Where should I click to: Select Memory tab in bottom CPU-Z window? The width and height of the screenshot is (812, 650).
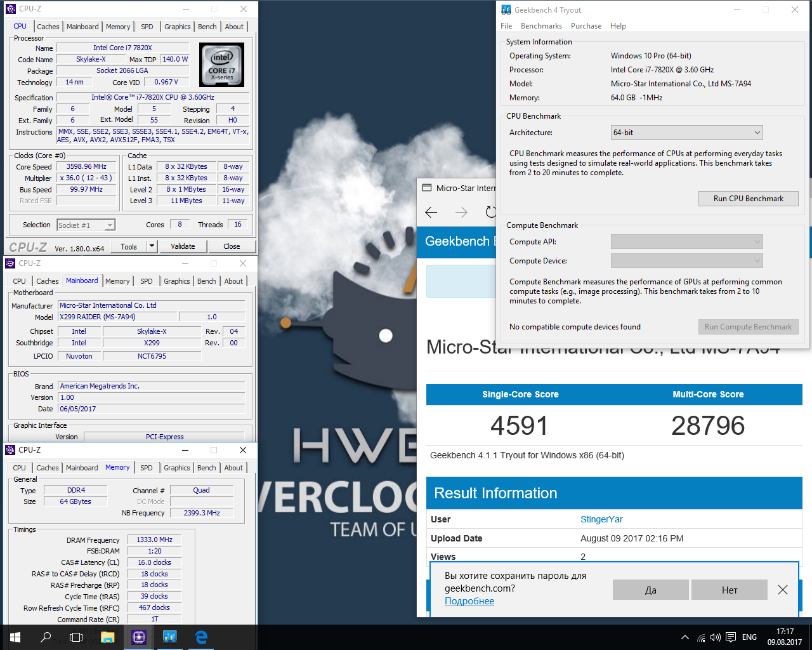tap(117, 467)
